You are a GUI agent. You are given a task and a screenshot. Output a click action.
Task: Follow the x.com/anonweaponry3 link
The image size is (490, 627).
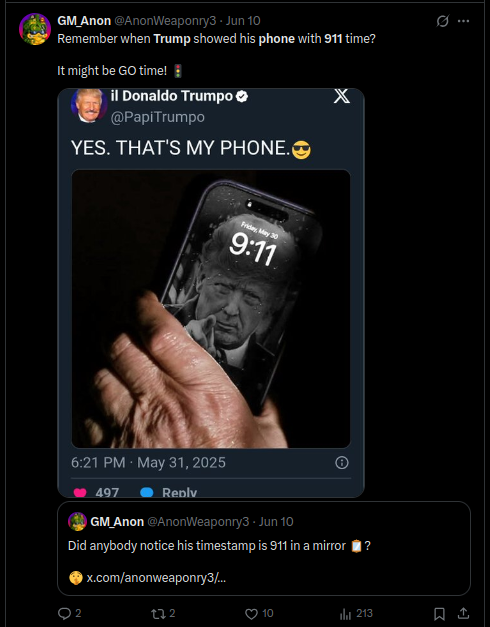156,578
